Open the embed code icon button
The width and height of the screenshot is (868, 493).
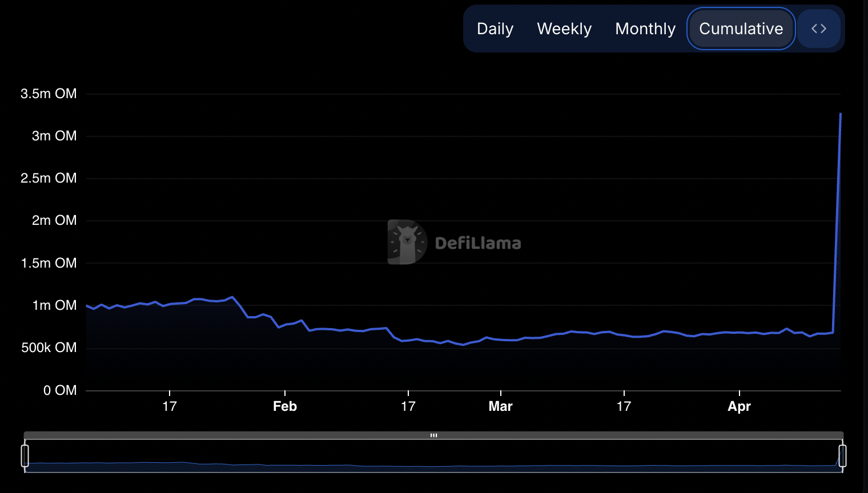(x=819, y=29)
